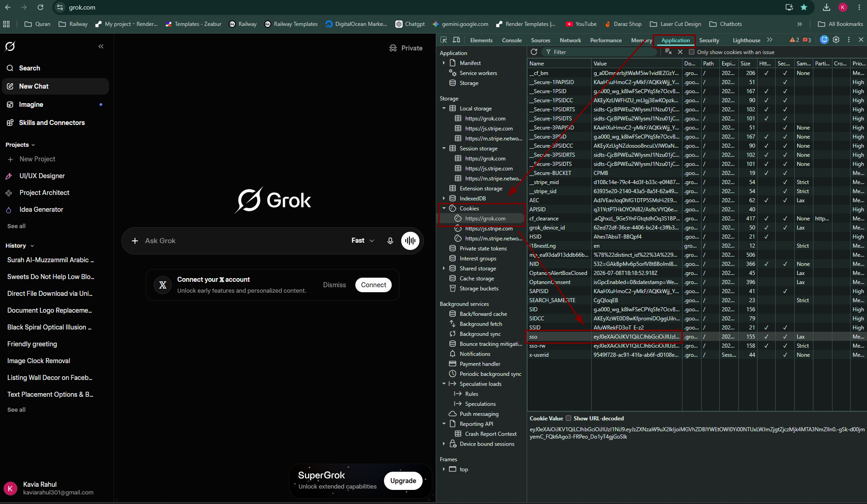Open the Chrome apps grid icon
This screenshot has height=504, width=867.
coord(6,24)
